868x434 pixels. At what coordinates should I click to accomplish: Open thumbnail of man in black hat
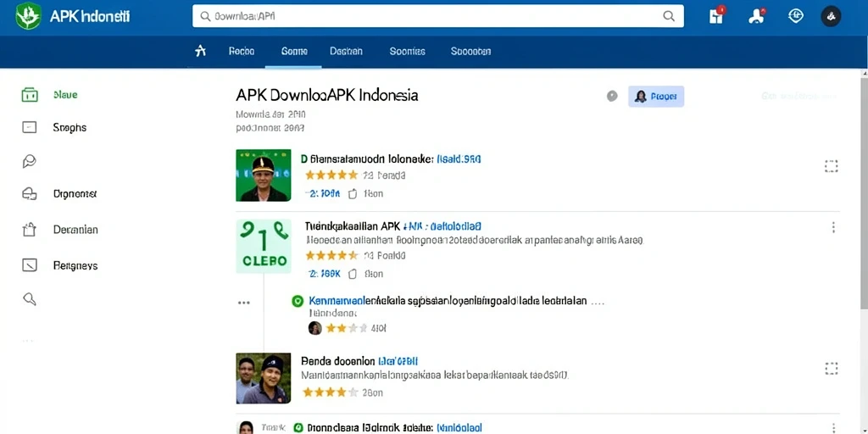tap(263, 175)
